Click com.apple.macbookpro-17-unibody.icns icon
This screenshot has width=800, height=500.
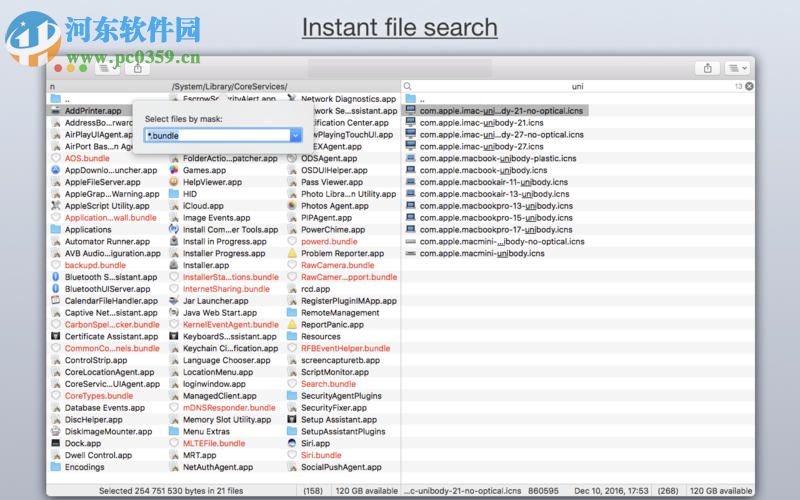pyautogui.click(x=410, y=230)
